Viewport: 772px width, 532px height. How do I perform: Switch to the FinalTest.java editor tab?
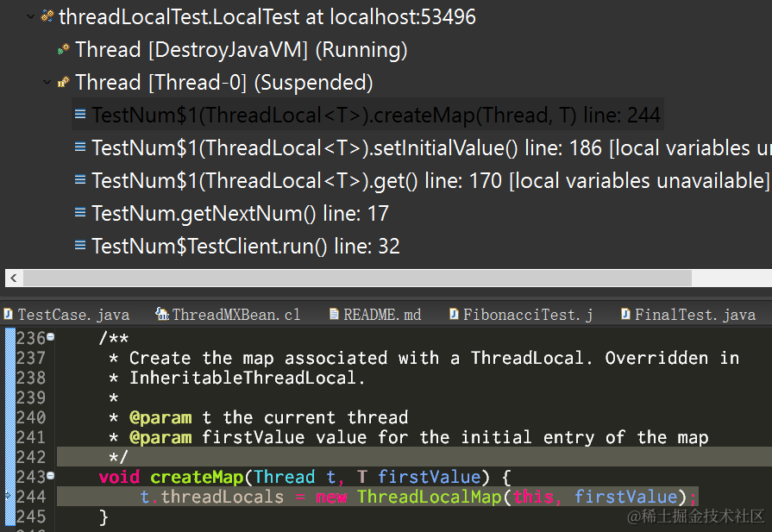[x=694, y=315]
